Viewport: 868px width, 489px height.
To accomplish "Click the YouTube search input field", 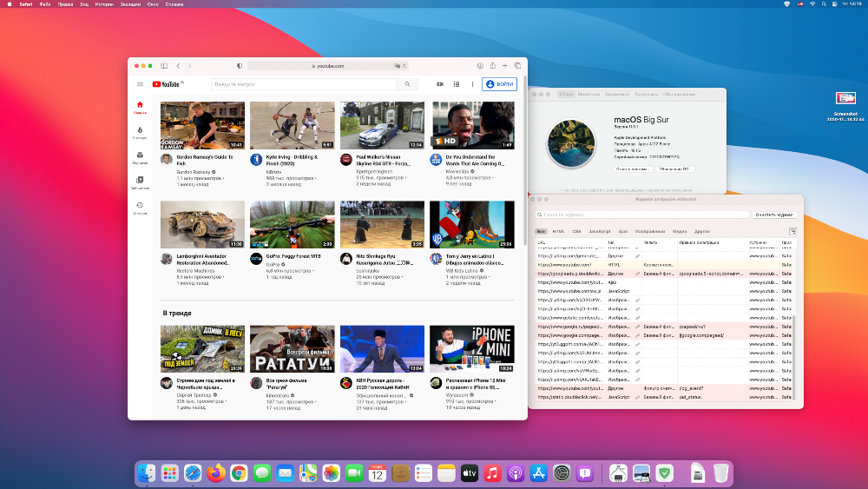I will (304, 84).
